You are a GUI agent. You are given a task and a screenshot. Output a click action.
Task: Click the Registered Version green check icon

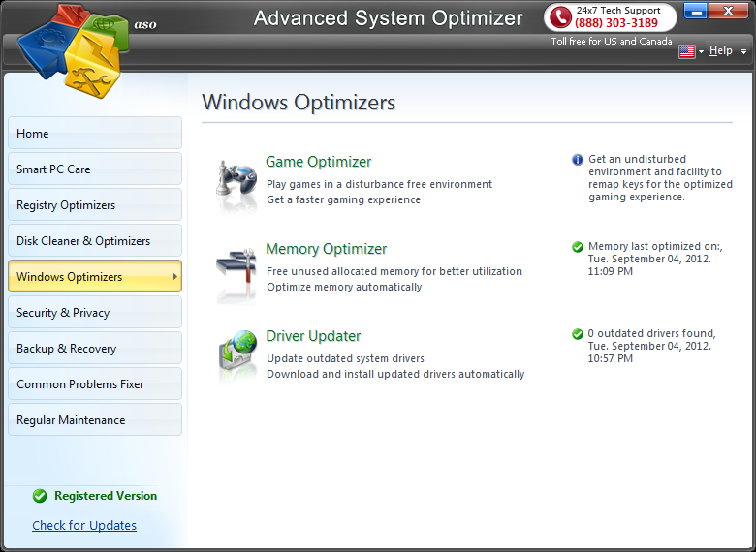pyautogui.click(x=40, y=496)
